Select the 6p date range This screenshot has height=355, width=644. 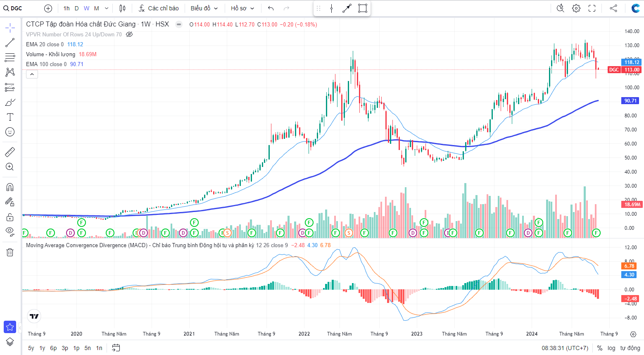point(53,348)
